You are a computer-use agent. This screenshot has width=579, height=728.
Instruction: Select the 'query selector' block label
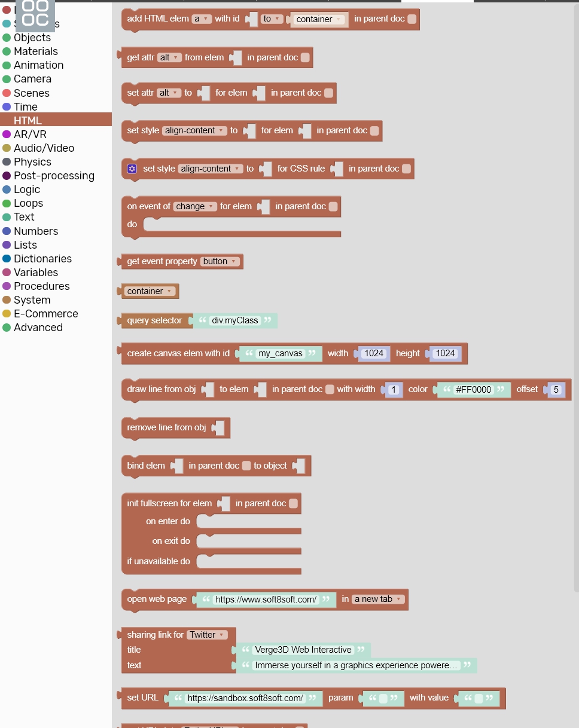coord(154,321)
